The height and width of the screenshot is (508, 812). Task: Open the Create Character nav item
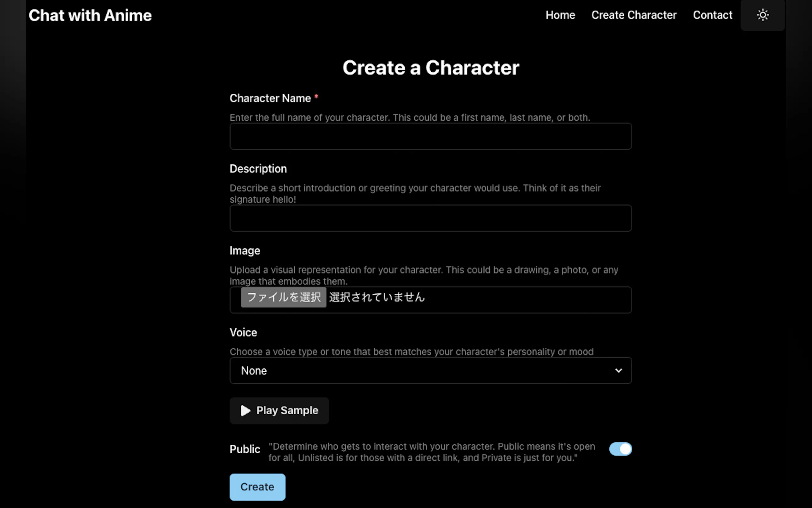click(x=634, y=15)
